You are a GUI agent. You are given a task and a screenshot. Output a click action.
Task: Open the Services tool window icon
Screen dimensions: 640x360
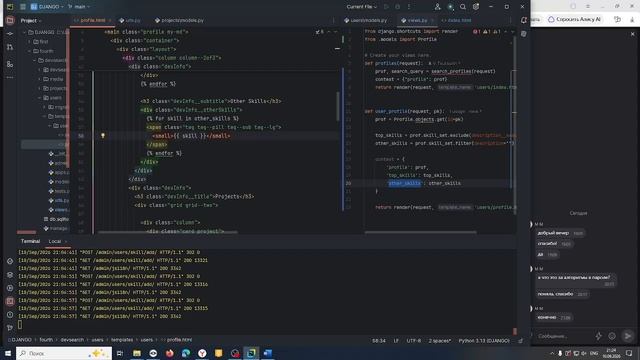click(10, 288)
